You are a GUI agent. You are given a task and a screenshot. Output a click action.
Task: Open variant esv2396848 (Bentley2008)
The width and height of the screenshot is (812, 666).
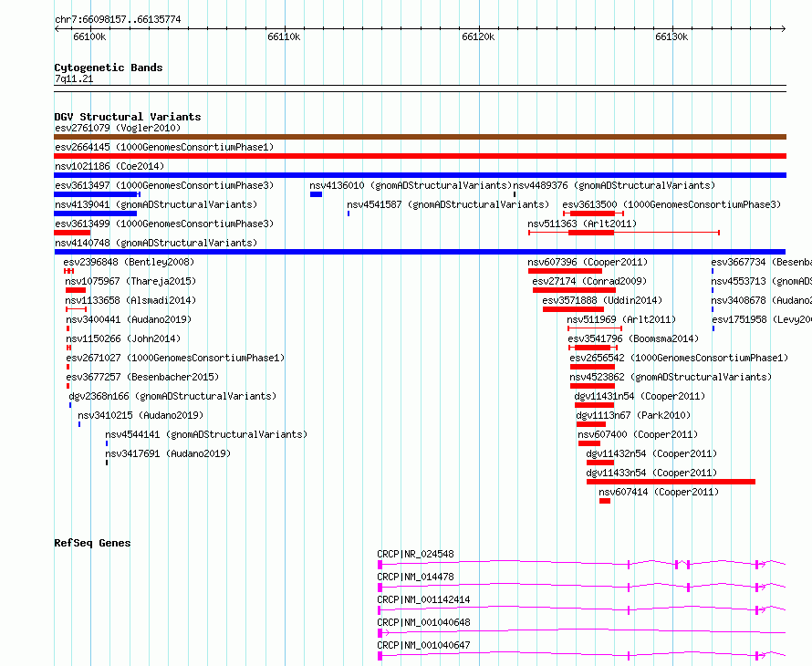tap(129, 262)
